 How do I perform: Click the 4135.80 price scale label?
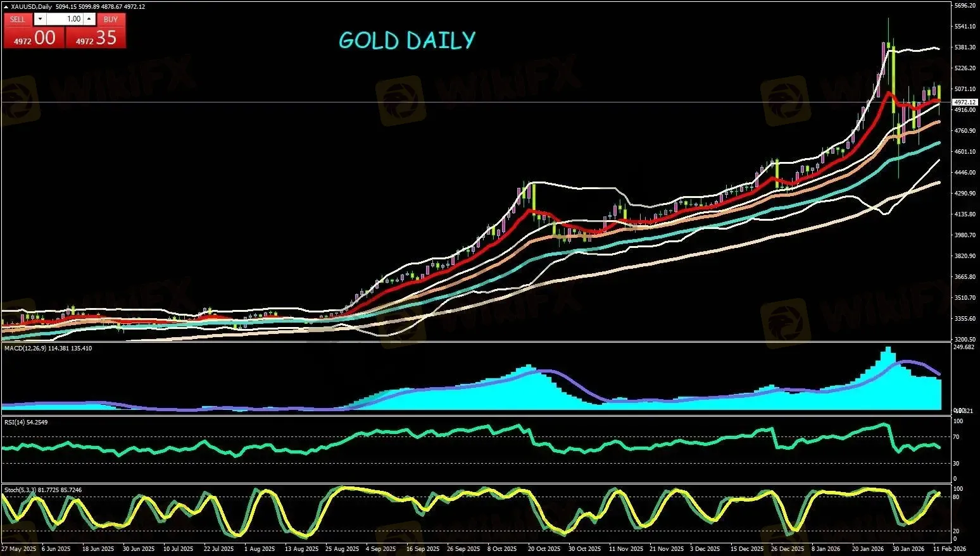[965, 214]
